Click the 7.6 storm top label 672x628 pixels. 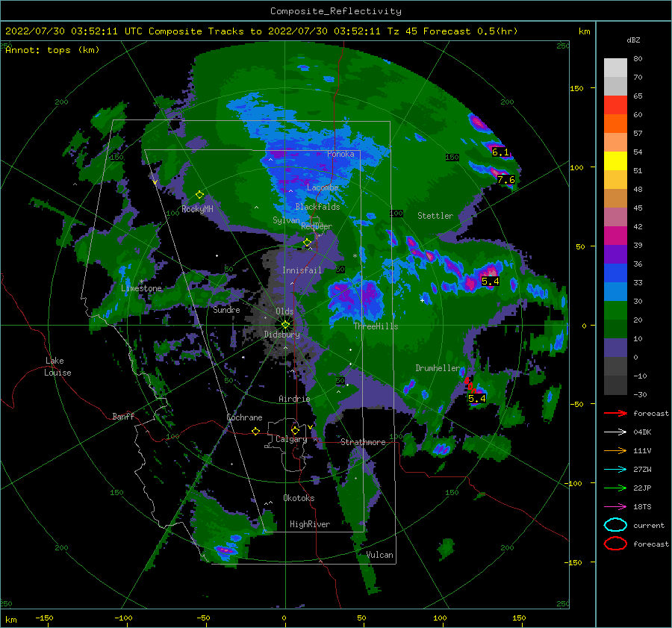tap(505, 180)
